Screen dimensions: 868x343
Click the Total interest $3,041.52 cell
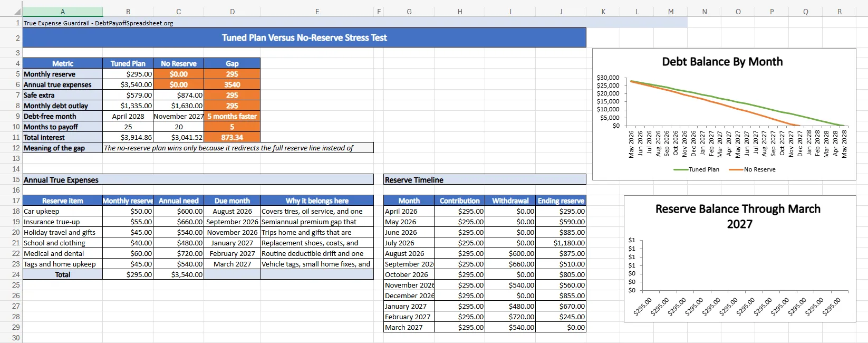point(178,137)
